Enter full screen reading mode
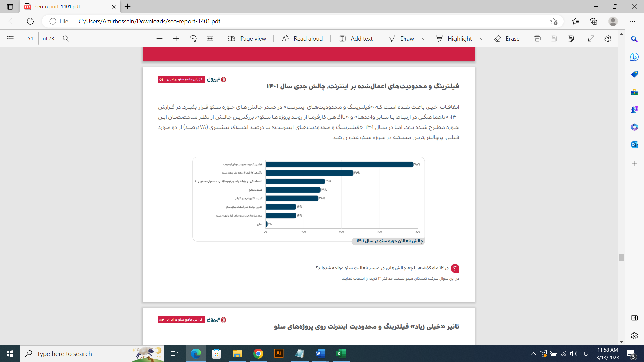Viewport: 644px width, 362px height. [591, 38]
